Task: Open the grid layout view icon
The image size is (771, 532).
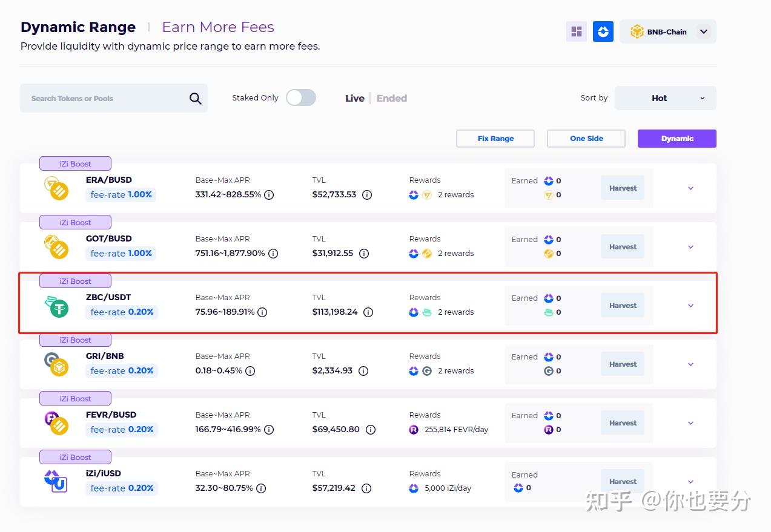Action: click(x=576, y=31)
